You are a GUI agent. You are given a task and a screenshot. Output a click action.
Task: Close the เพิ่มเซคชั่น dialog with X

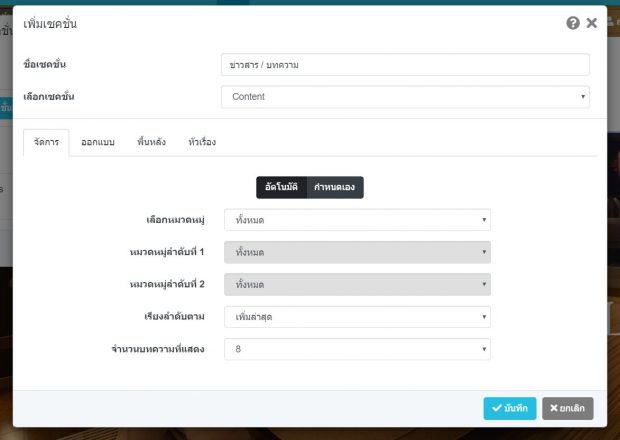592,23
